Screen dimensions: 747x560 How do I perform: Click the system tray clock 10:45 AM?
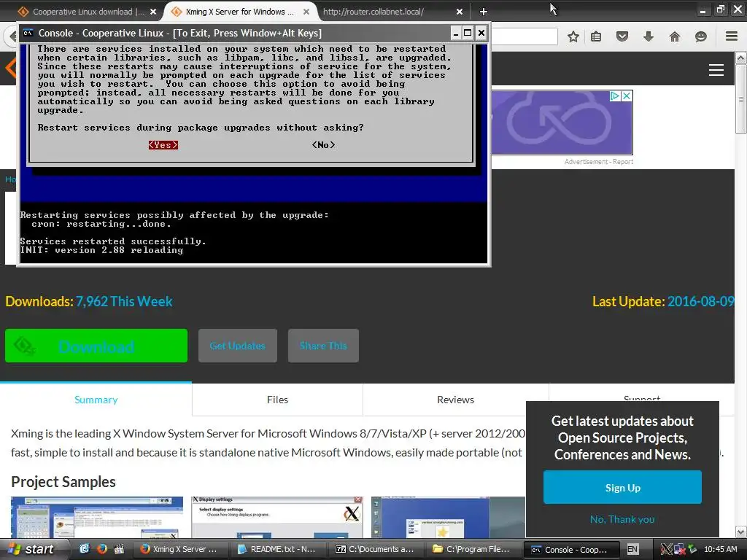pos(720,549)
